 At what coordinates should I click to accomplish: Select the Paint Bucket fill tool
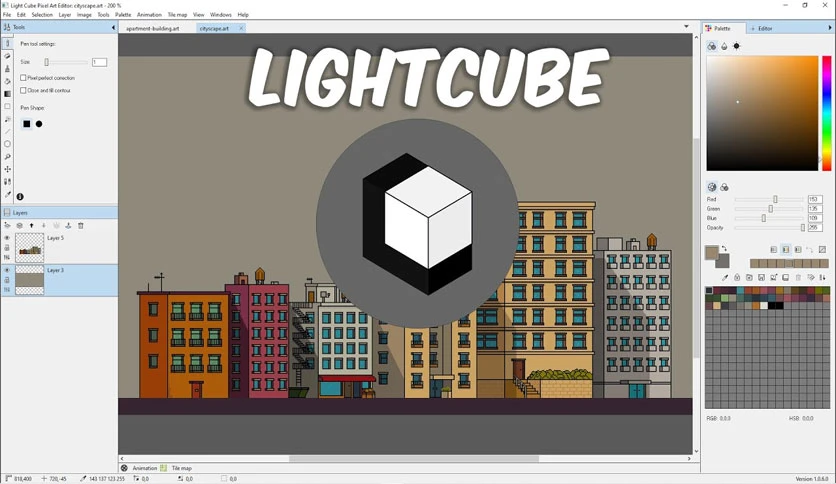[7, 81]
